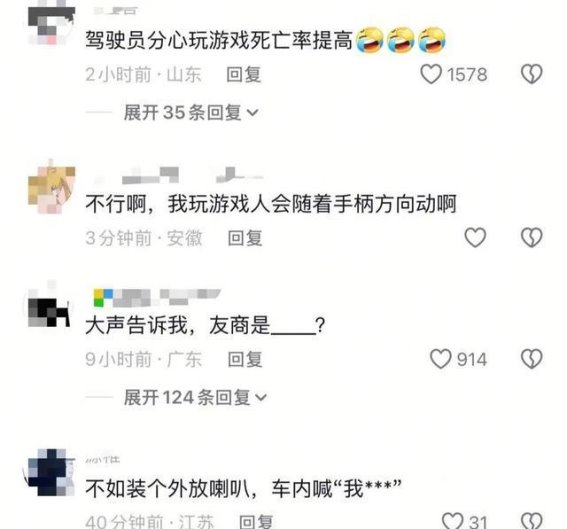Reply to the Shandong comment

pos(243,74)
